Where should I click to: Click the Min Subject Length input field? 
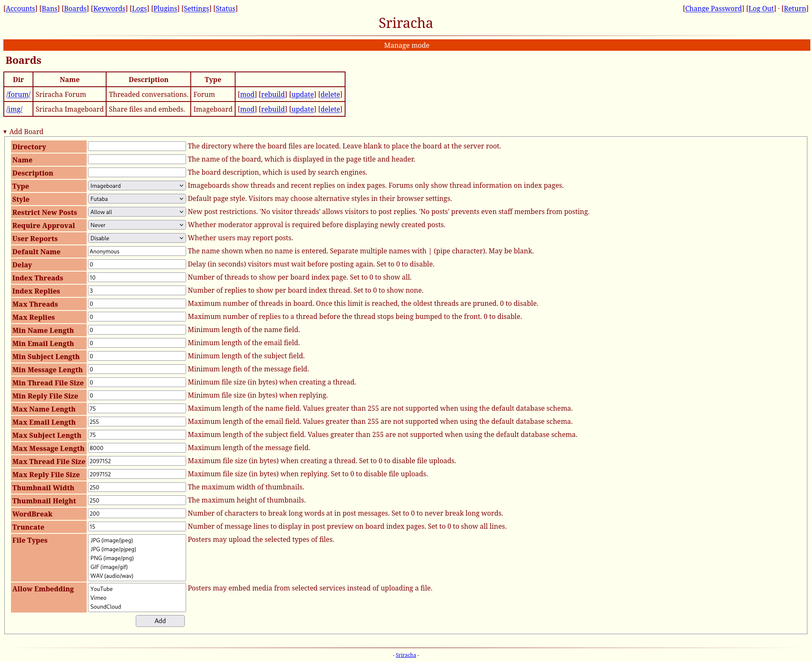point(137,356)
